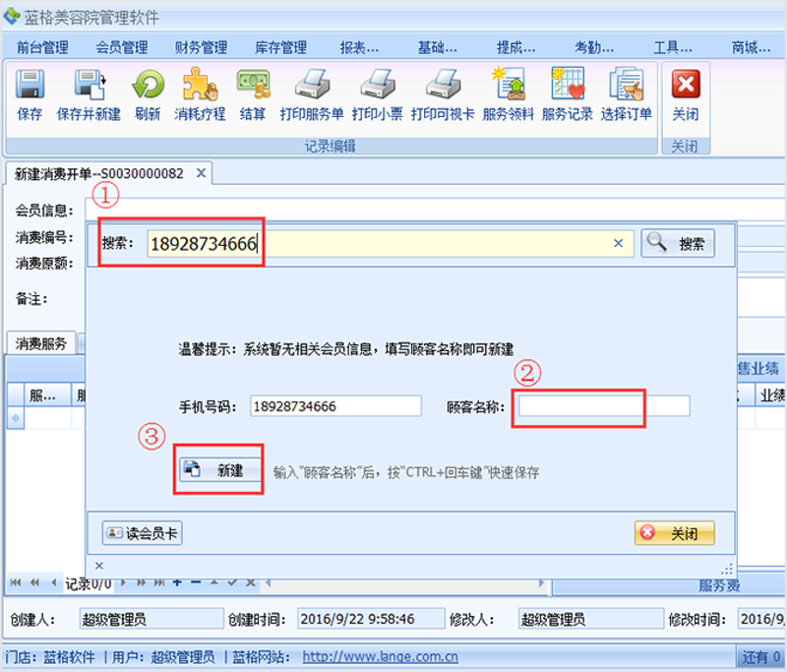The image size is (787, 672).
Task: Open the 工具 menu
Action: (x=673, y=47)
